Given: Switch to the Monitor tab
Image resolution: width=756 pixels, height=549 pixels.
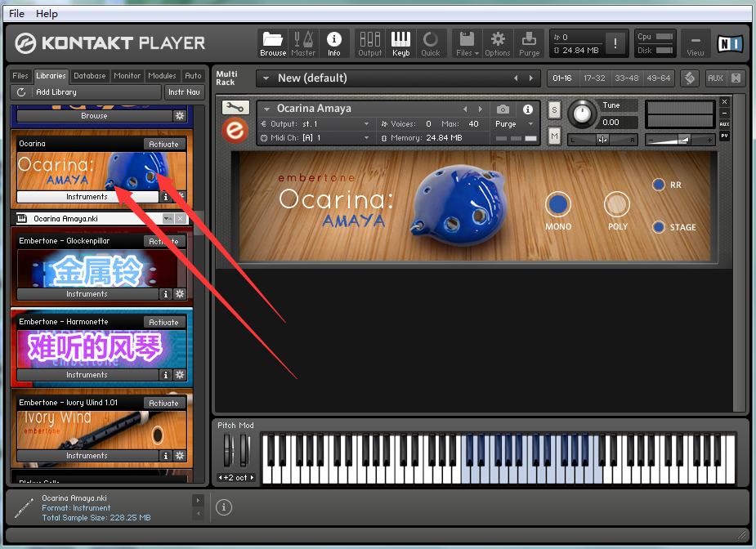Looking at the screenshot, I should tap(127, 76).
